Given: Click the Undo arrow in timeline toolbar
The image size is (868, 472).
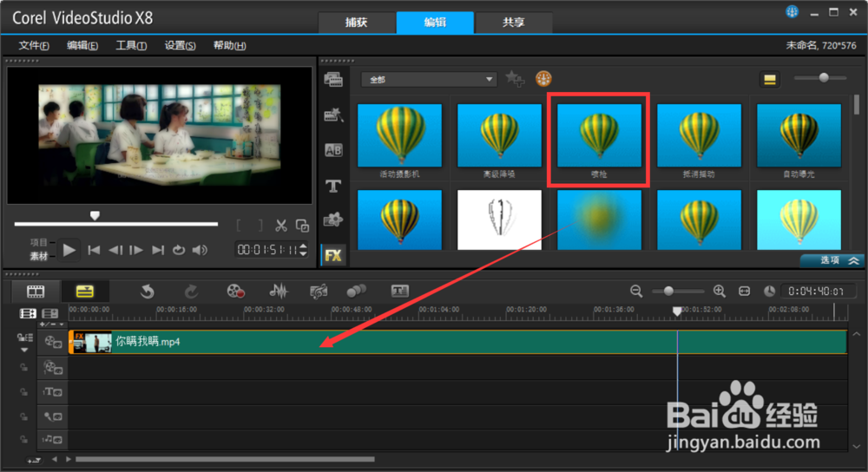Looking at the screenshot, I should tap(148, 291).
